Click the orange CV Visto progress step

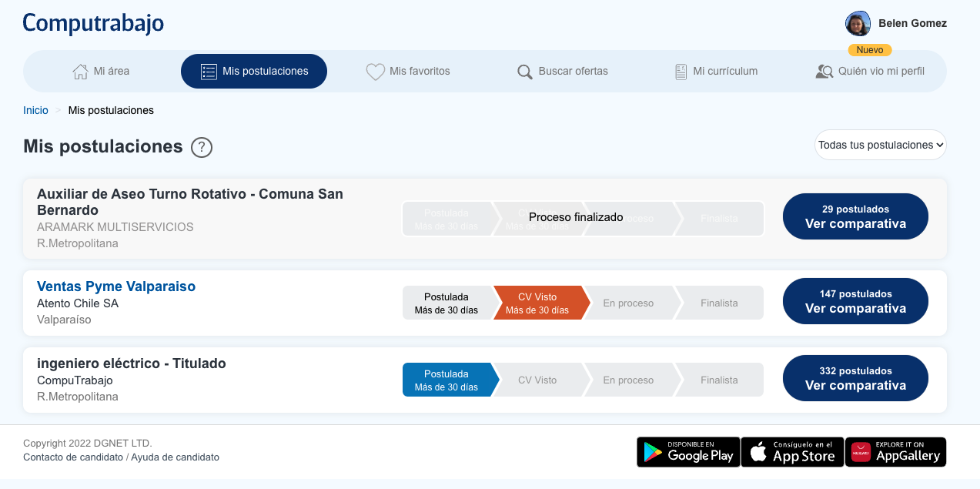(x=538, y=303)
